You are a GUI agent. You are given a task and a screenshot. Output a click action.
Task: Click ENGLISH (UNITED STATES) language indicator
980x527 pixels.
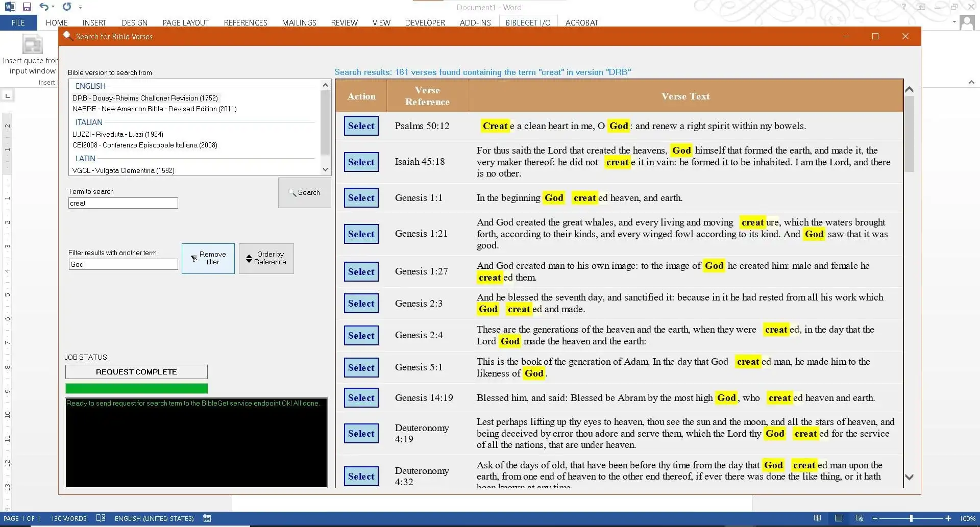pos(154,518)
